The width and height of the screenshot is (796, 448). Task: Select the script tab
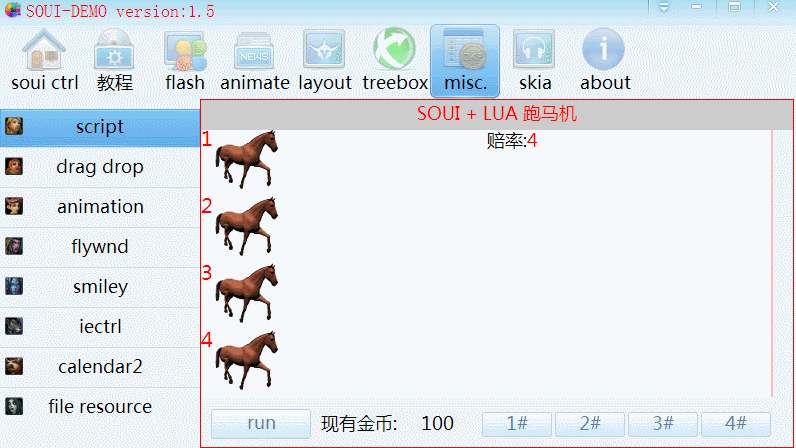(100, 126)
